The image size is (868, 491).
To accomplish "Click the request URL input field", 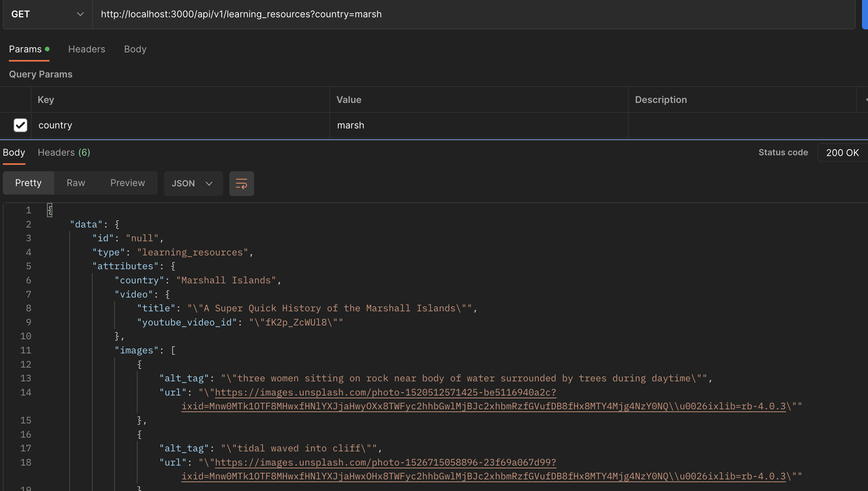I will tap(474, 14).
